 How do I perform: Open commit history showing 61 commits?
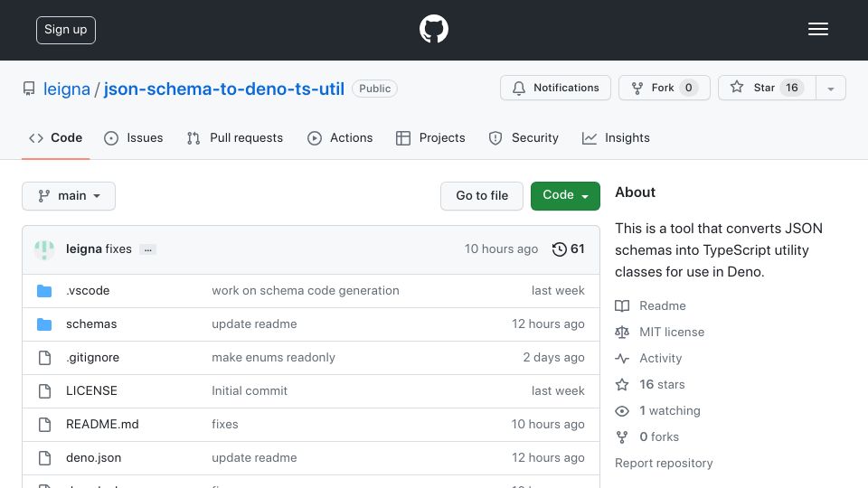(x=568, y=249)
